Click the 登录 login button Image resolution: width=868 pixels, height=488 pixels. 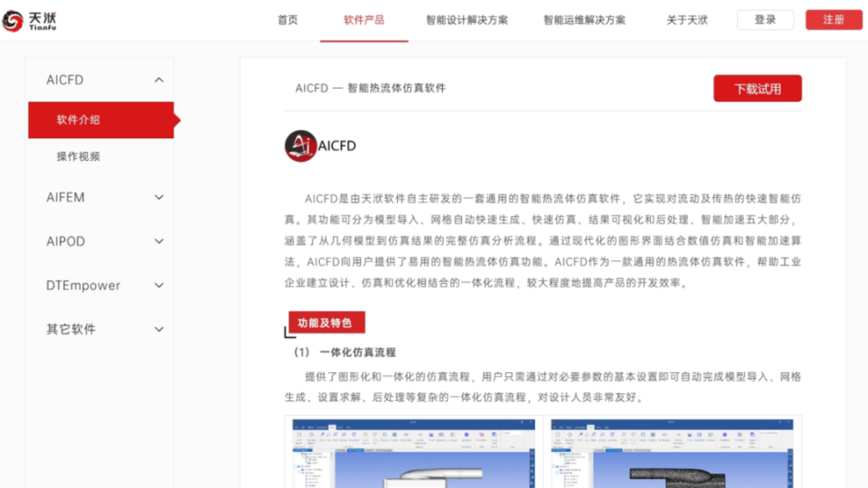click(x=766, y=20)
